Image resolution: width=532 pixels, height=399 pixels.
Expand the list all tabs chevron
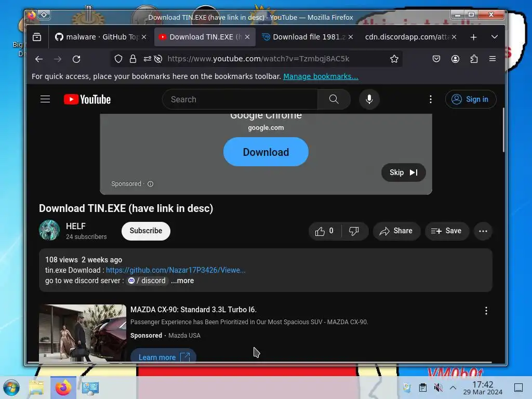pos(495,37)
